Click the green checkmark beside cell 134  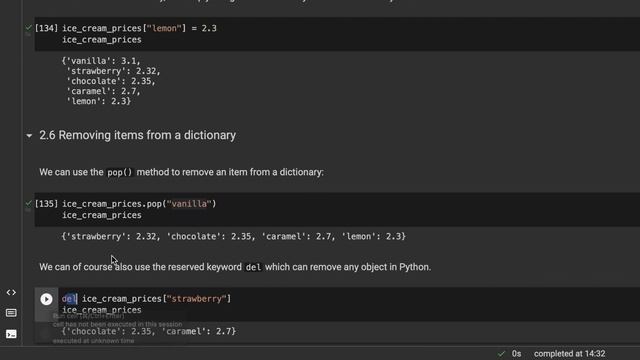[x=28, y=28]
